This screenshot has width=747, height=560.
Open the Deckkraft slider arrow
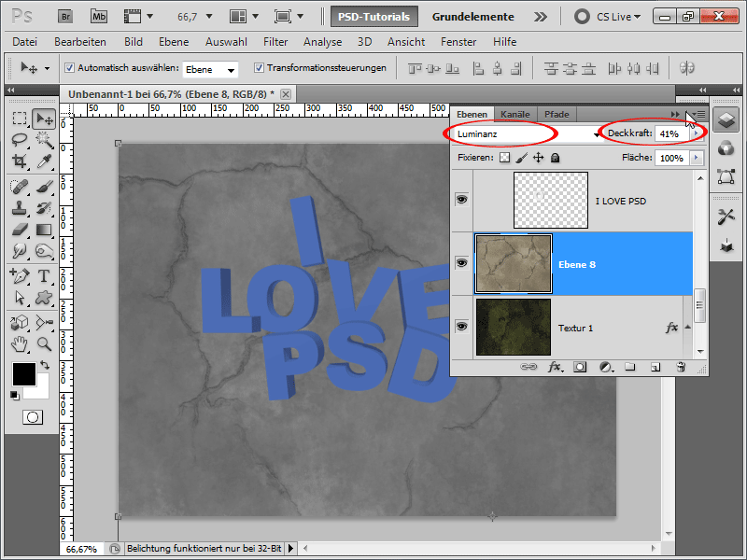point(697,133)
